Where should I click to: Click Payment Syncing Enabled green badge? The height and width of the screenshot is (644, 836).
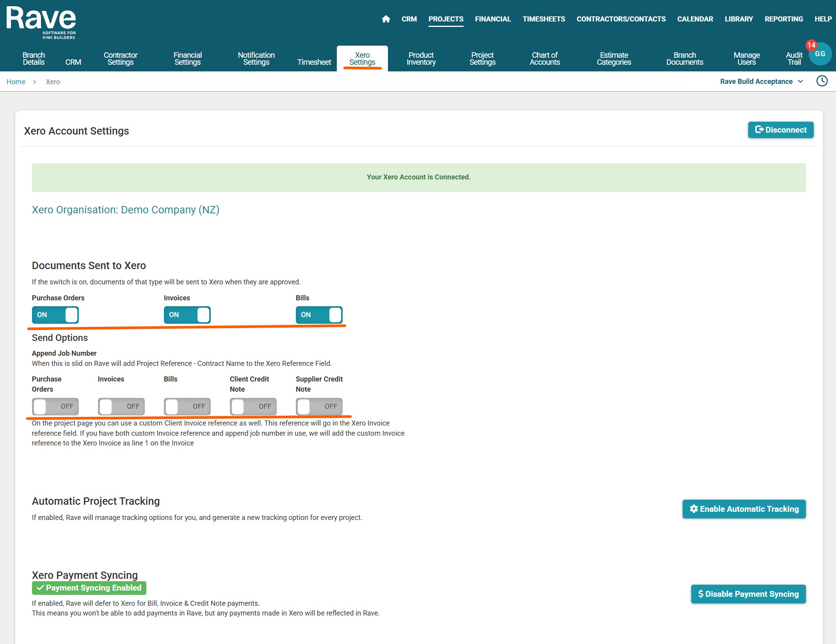(x=89, y=588)
